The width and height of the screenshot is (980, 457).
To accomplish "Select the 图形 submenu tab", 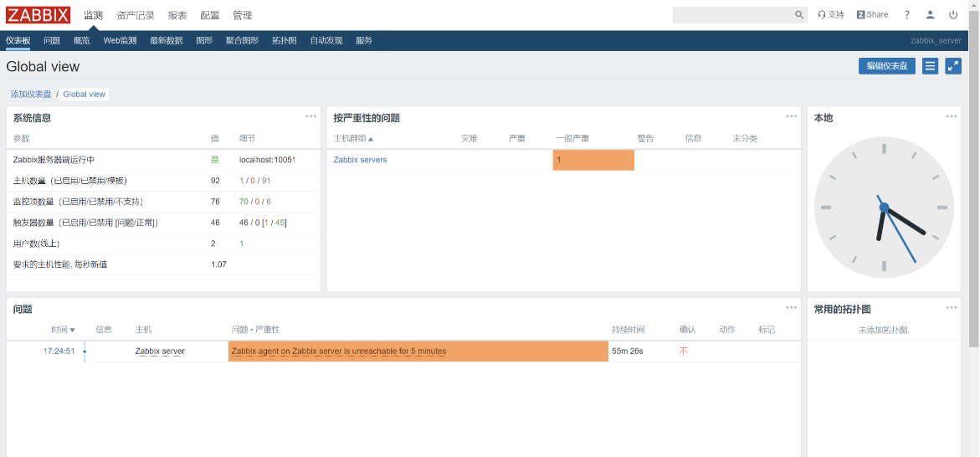I will click(x=204, y=41).
